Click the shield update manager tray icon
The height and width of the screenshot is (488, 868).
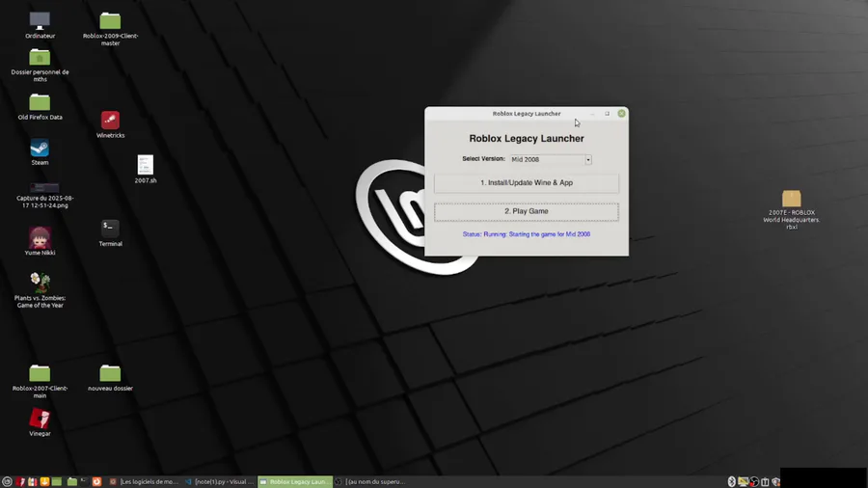[x=776, y=482]
